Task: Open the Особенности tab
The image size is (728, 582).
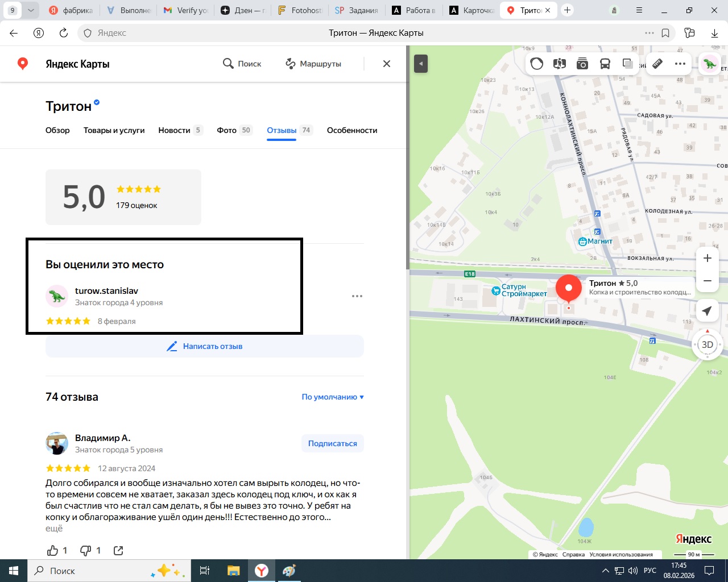Action: 352,130
